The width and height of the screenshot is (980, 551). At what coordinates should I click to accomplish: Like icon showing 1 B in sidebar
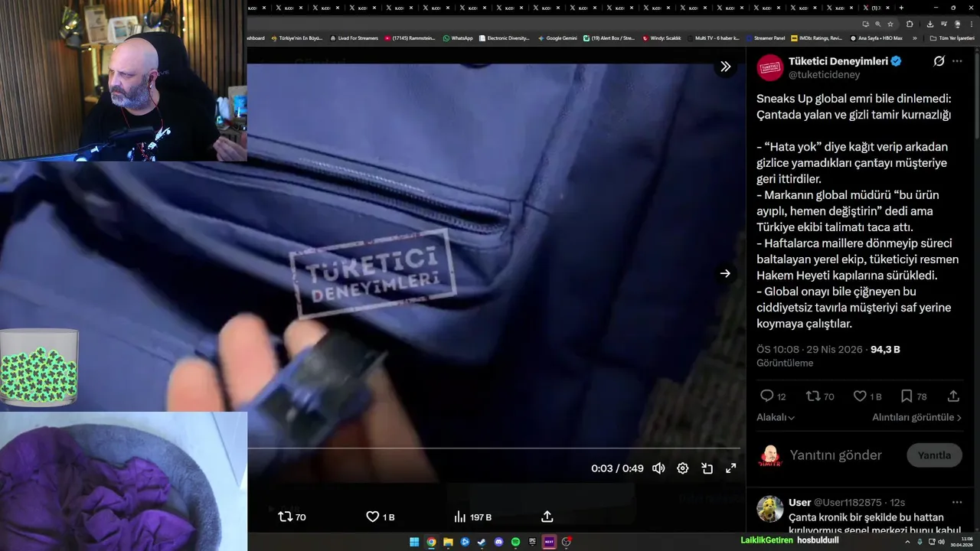coord(867,396)
